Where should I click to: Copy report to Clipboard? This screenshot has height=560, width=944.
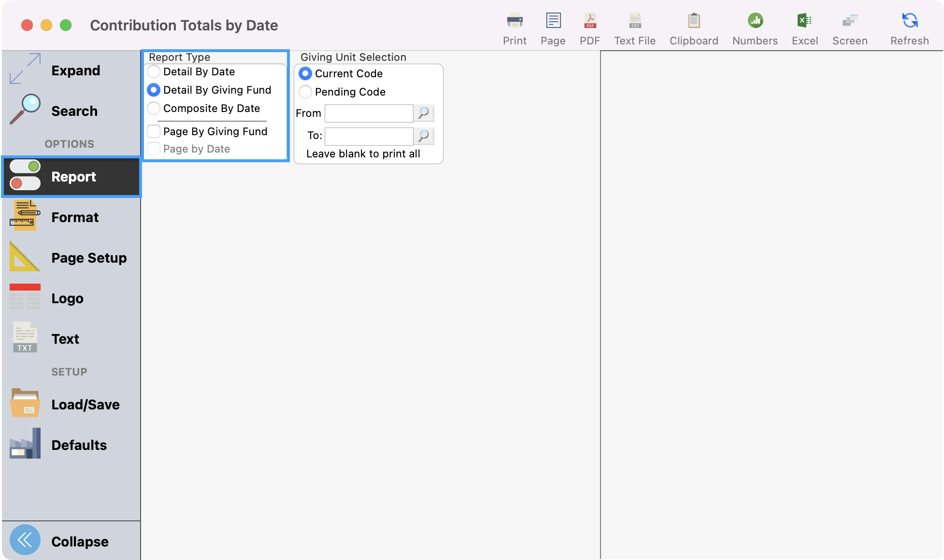[x=694, y=27]
